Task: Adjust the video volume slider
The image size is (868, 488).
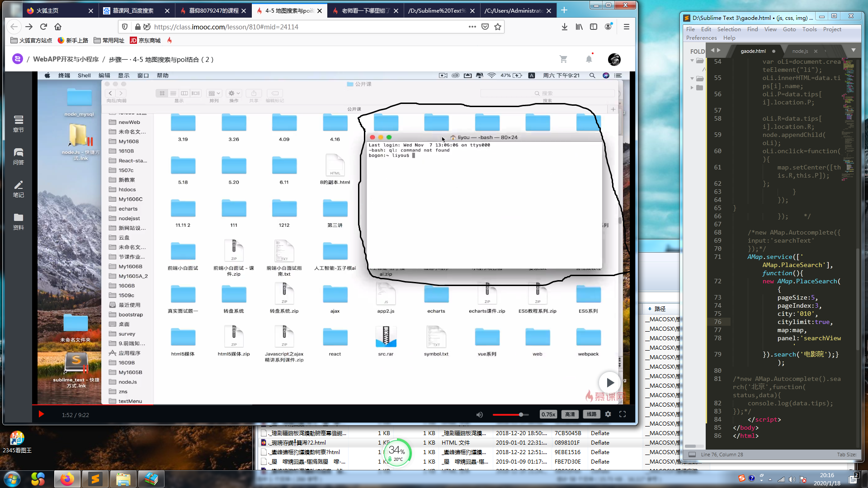Action: pos(510,414)
